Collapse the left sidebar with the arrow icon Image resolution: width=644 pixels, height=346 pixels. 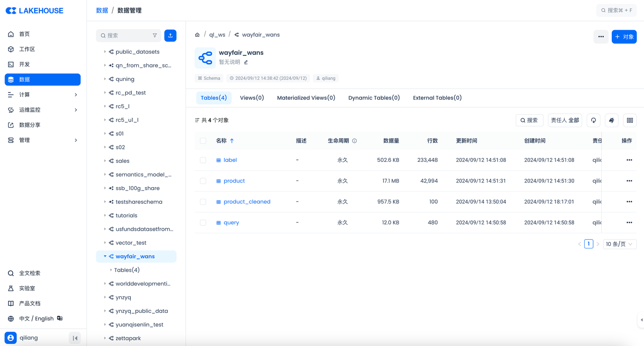75,338
